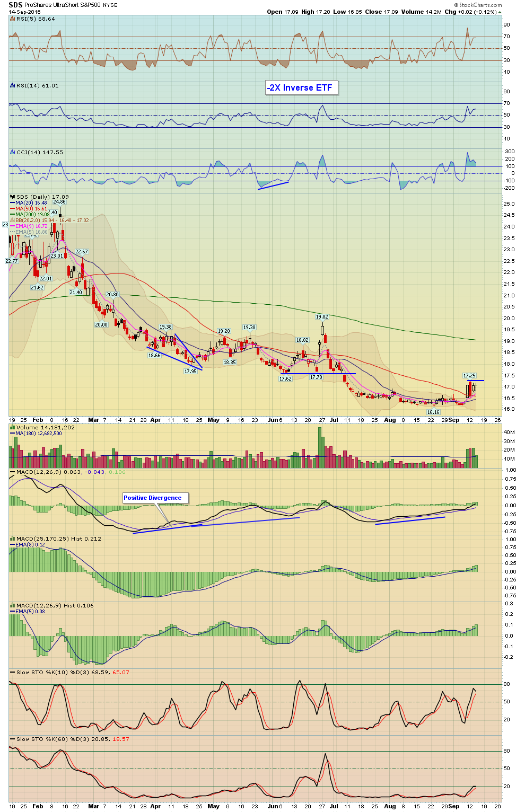Click the EMA(9) 16.72 legend entry
Screen dimensions: 525x812
32,226
